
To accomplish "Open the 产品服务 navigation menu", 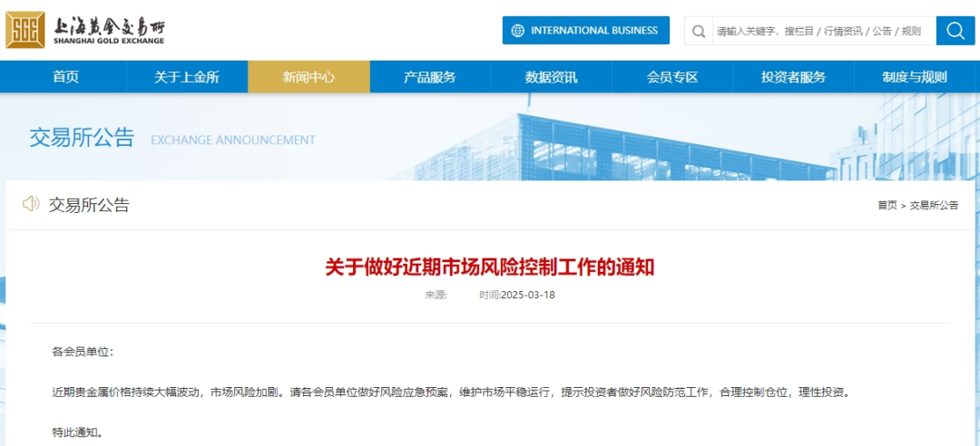I will [430, 77].
